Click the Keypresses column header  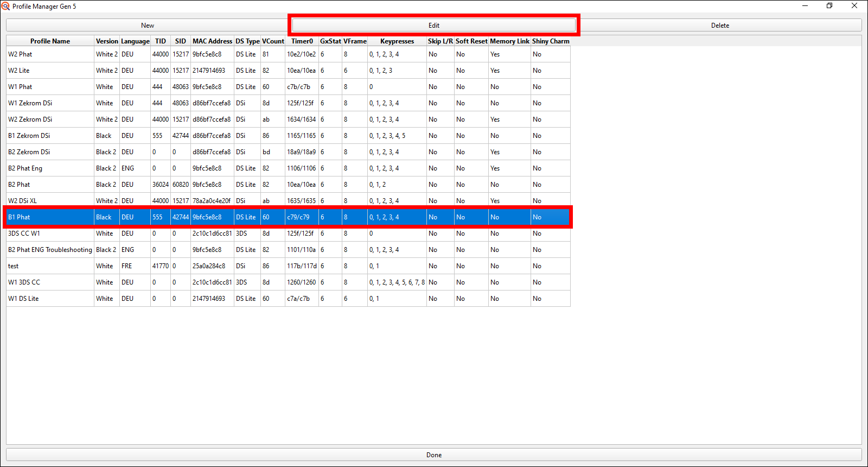tap(397, 41)
